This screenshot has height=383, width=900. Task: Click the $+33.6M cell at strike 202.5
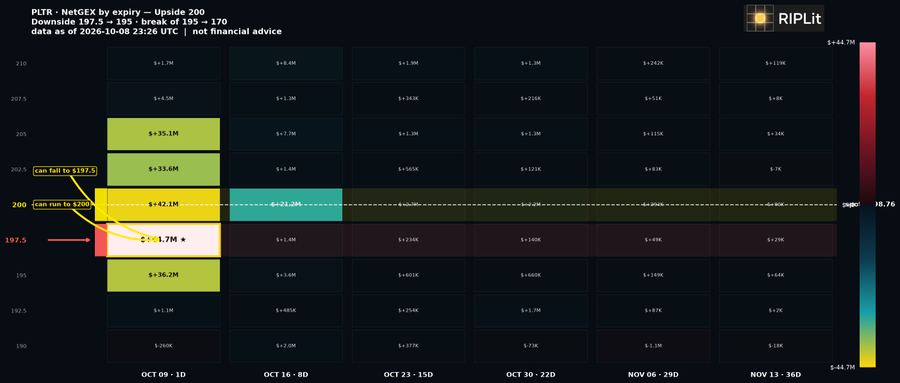(164, 169)
